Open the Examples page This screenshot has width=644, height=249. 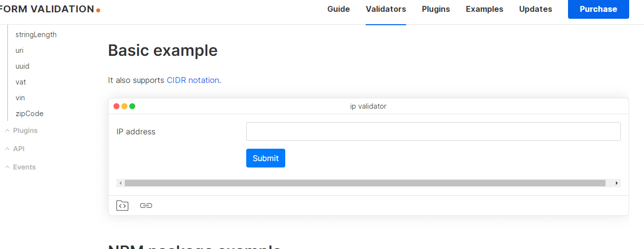pyautogui.click(x=485, y=9)
